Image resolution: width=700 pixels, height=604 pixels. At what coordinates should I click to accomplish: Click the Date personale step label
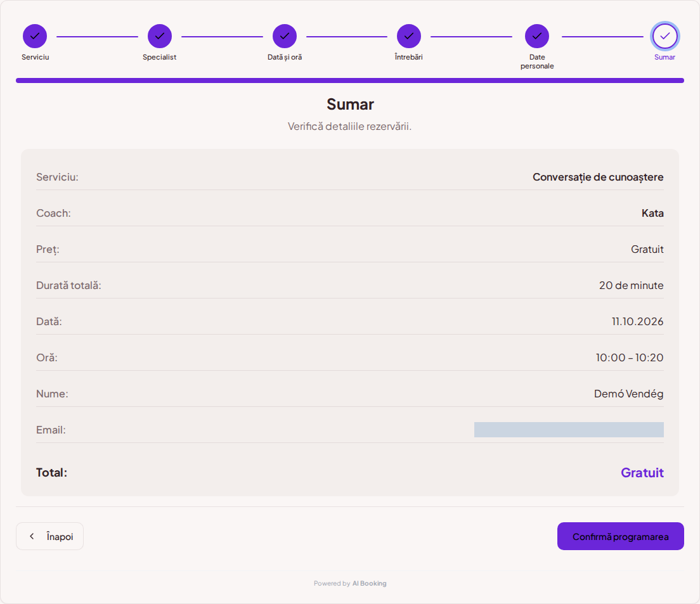coord(537,61)
